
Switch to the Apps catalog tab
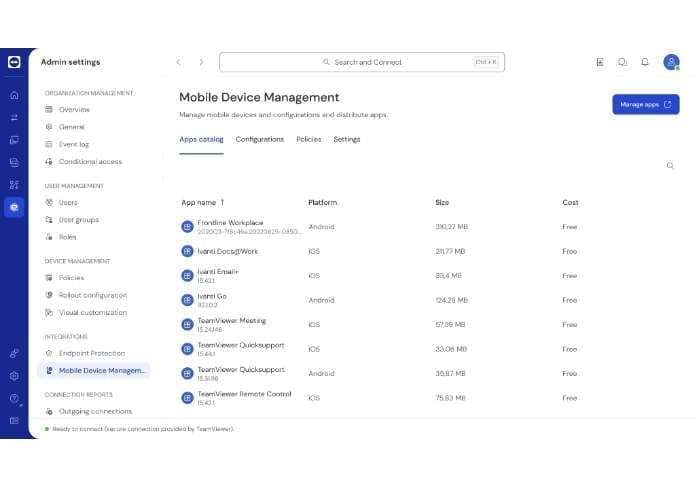point(201,139)
